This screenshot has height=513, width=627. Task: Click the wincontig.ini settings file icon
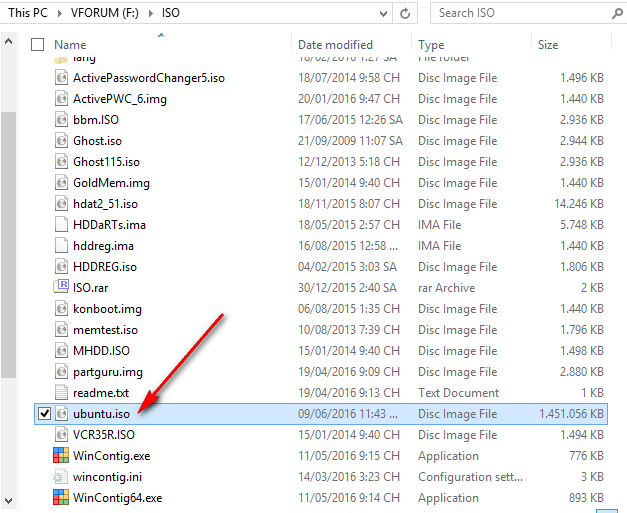[62, 477]
